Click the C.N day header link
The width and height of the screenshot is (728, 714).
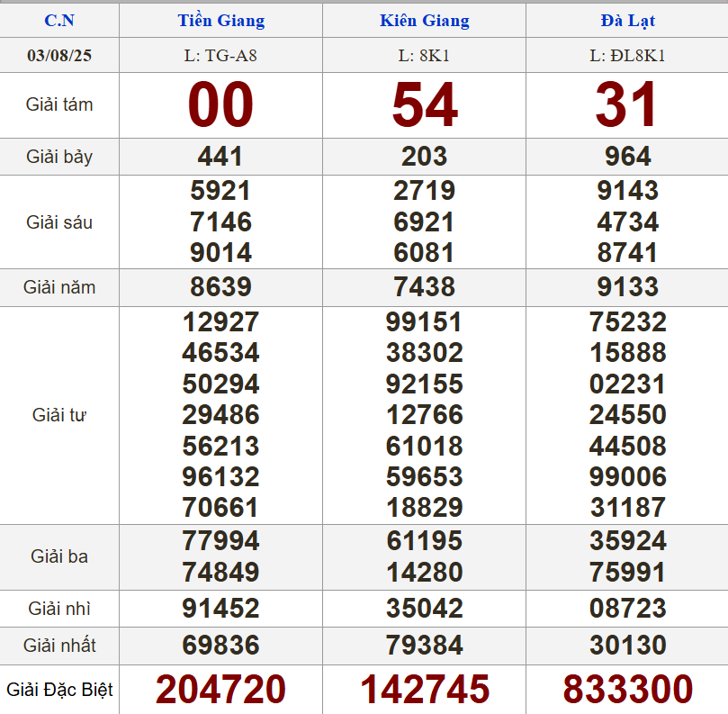pyautogui.click(x=59, y=21)
